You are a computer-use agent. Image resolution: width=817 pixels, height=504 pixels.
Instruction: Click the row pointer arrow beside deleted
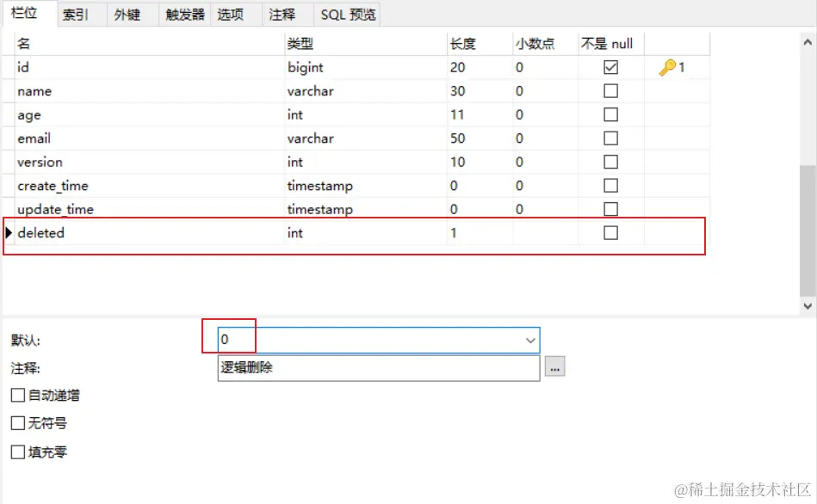9,233
